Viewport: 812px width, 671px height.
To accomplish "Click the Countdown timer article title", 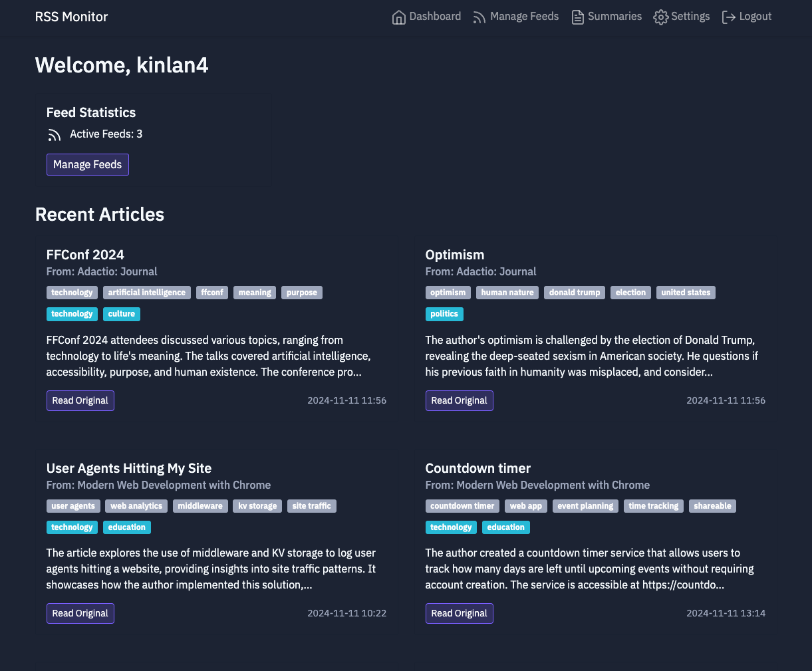I will (x=478, y=468).
